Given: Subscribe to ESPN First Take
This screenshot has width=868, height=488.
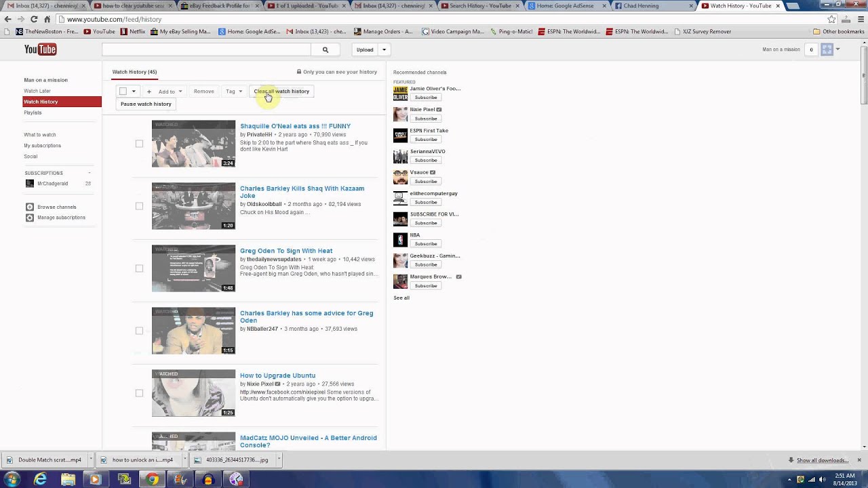Looking at the screenshot, I should click(426, 140).
